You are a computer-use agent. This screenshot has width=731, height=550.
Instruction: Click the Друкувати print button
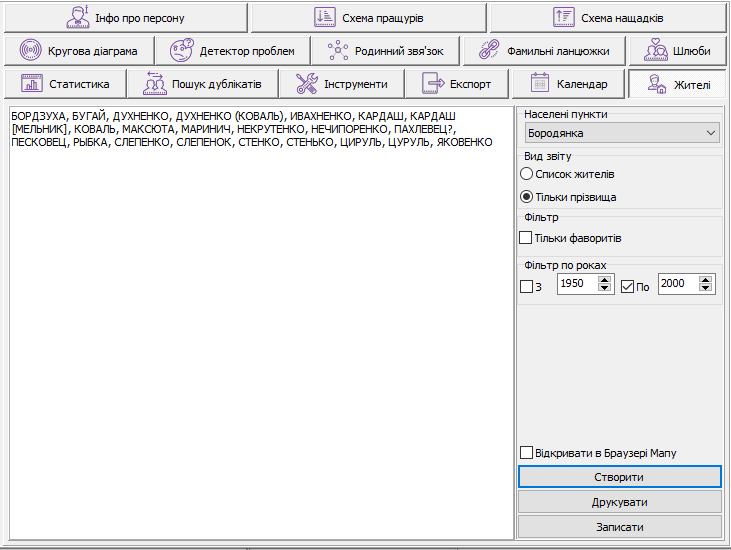(x=620, y=501)
